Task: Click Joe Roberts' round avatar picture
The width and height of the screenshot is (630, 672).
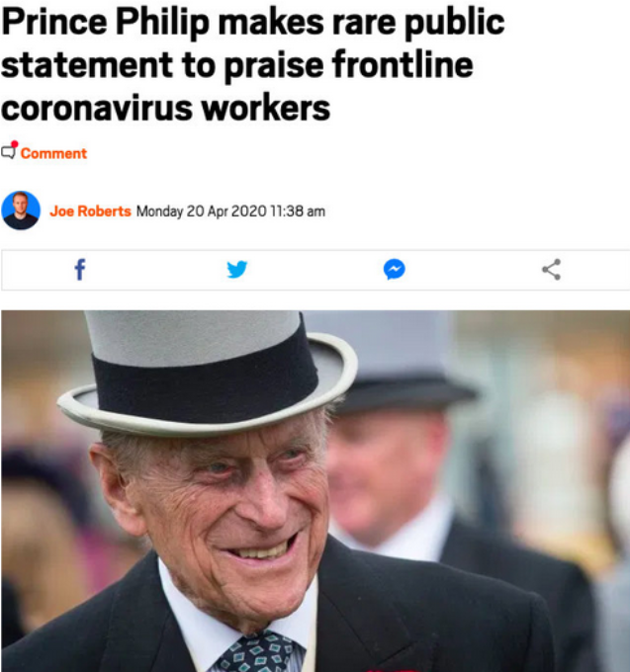Action: pyautogui.click(x=21, y=210)
